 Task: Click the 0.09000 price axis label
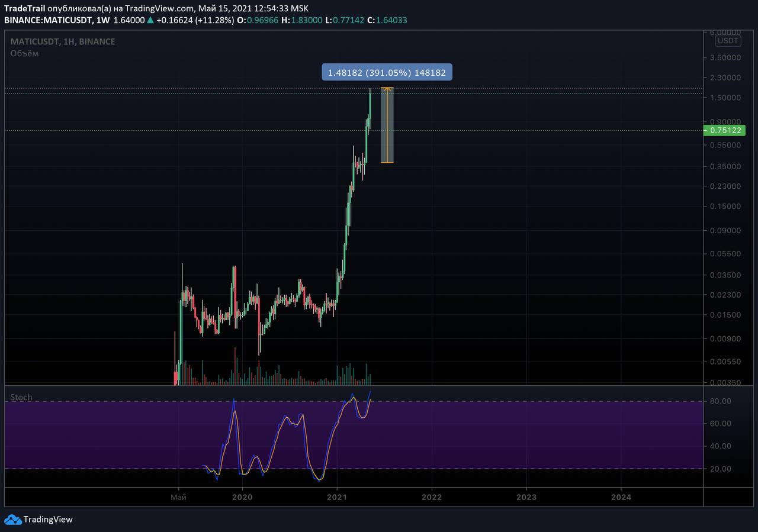725,231
